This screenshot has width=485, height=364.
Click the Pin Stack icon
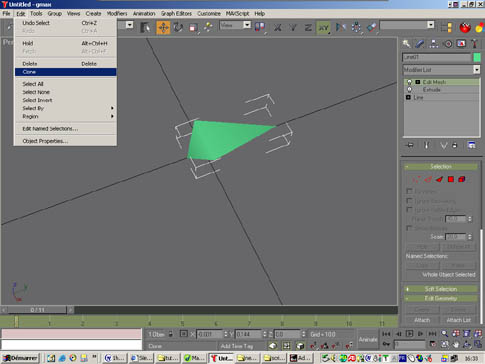coord(410,145)
